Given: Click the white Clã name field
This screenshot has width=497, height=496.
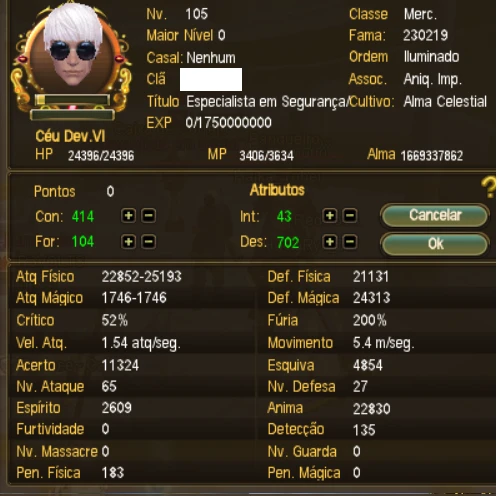Looking at the screenshot, I should click(x=211, y=79).
